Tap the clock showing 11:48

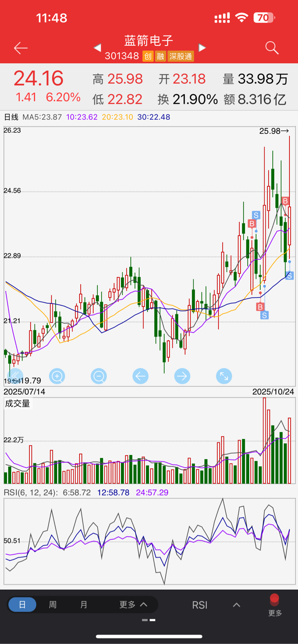pos(52,18)
